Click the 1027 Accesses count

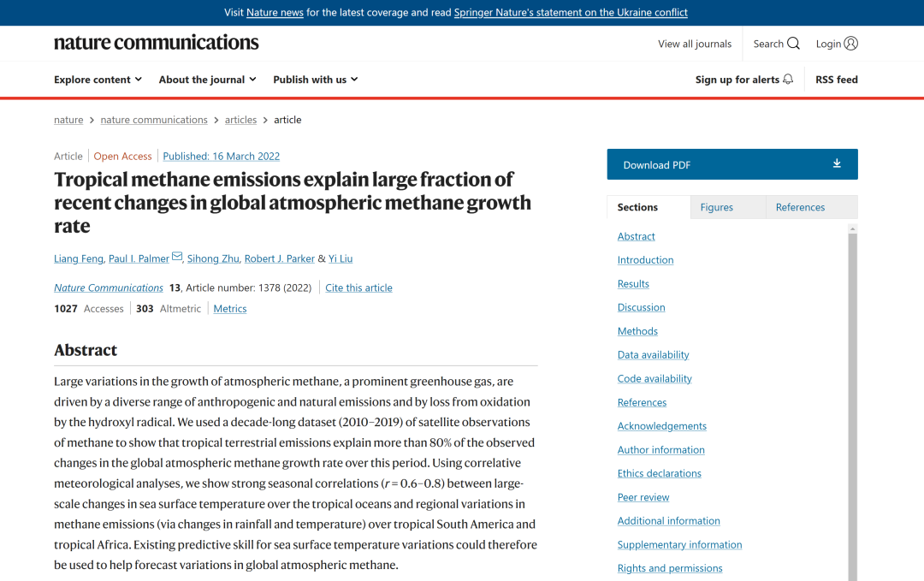[89, 309]
